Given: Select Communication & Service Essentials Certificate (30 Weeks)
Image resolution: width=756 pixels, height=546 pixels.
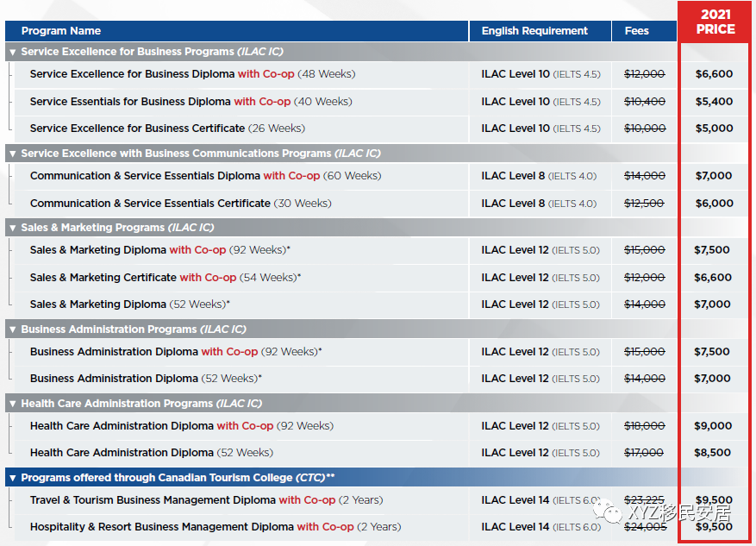Looking at the screenshot, I should click(x=181, y=204).
